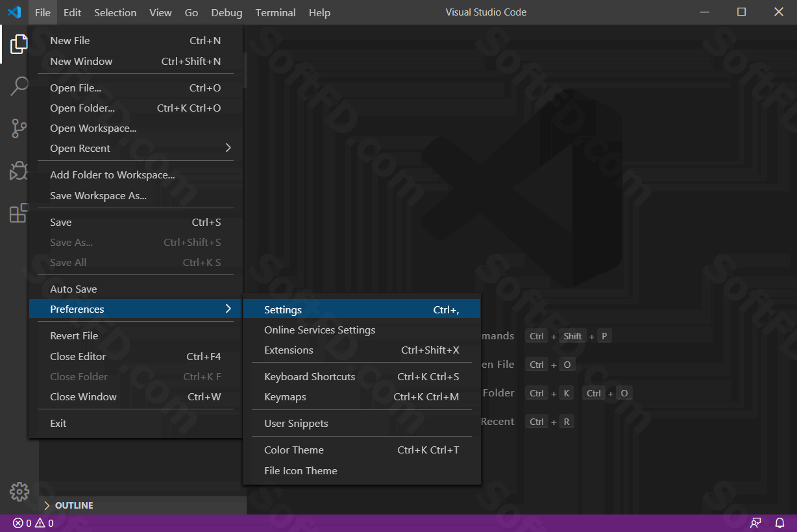Select File Icon Theme entry

pyautogui.click(x=362, y=470)
